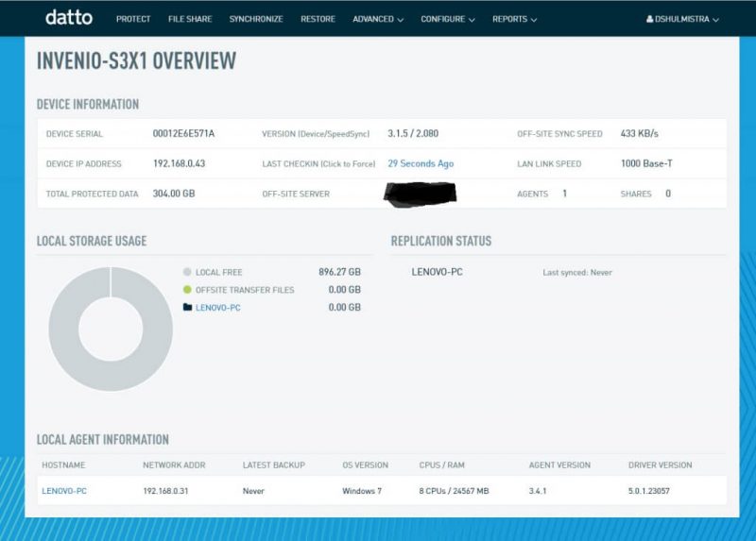Expand the Reports dropdown menu

(514, 19)
